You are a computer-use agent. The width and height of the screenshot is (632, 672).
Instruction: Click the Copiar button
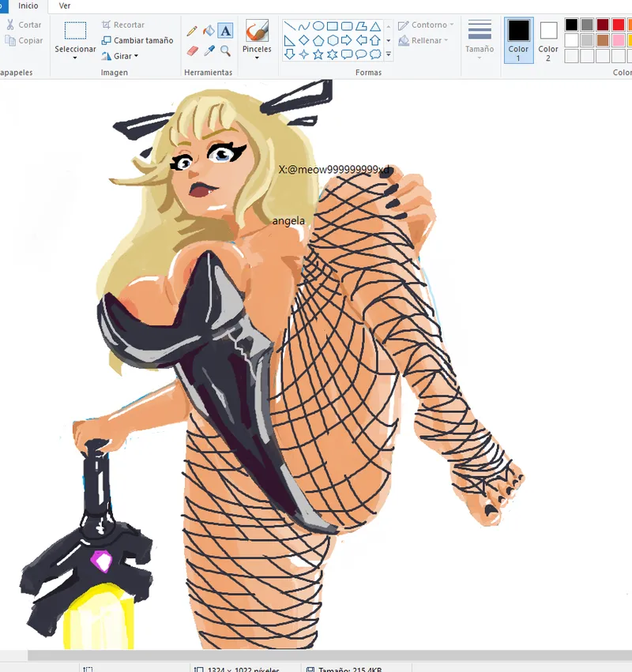click(24, 41)
